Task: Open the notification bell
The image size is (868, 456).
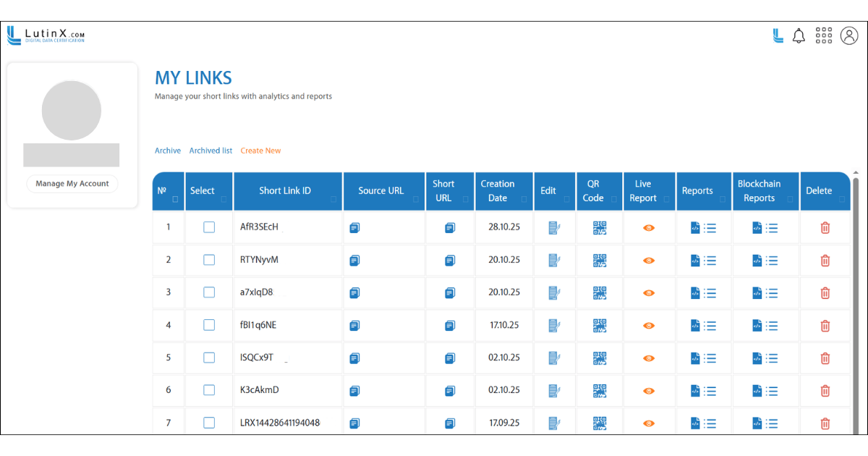Action: point(799,36)
